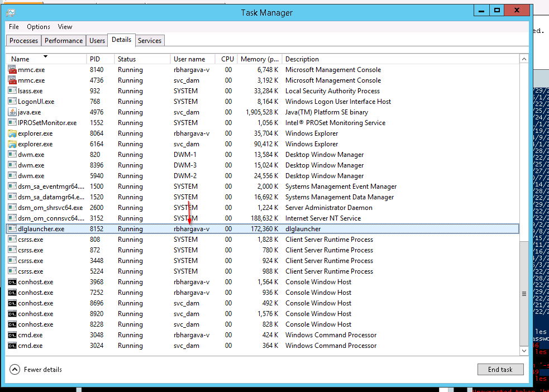Image resolution: width=549 pixels, height=392 pixels.
Task: Select the dlglauncher.exe process icon
Action: [12, 229]
